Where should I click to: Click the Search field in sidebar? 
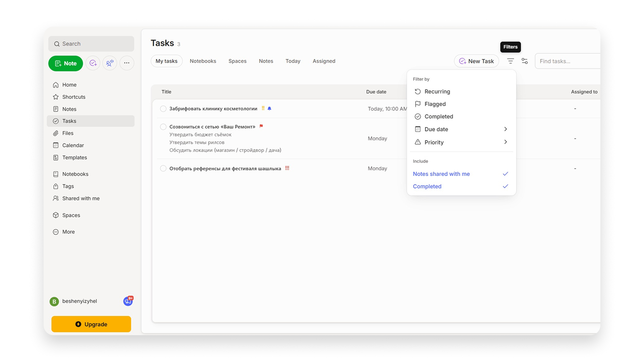tap(91, 44)
